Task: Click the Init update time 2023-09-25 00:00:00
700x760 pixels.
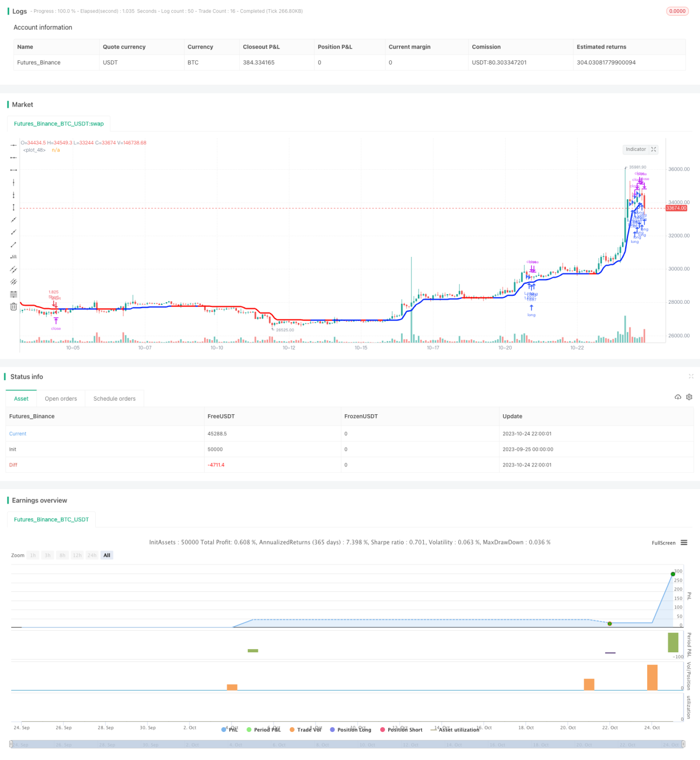Action: [528, 449]
